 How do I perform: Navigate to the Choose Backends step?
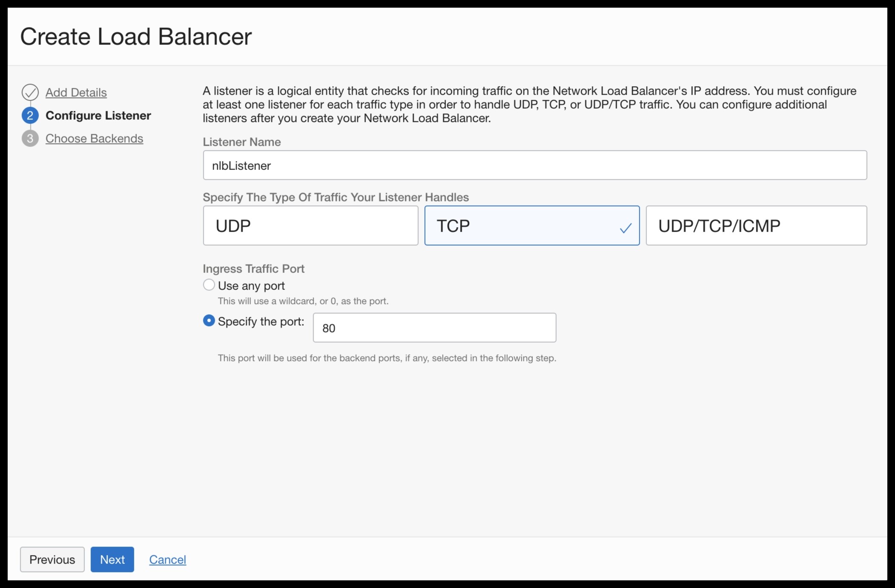click(95, 138)
